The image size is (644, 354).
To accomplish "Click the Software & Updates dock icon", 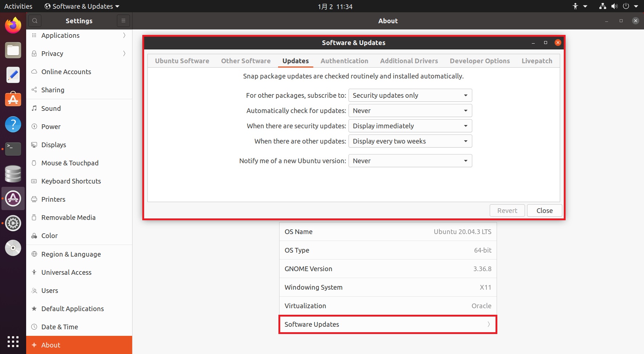I will [x=13, y=198].
